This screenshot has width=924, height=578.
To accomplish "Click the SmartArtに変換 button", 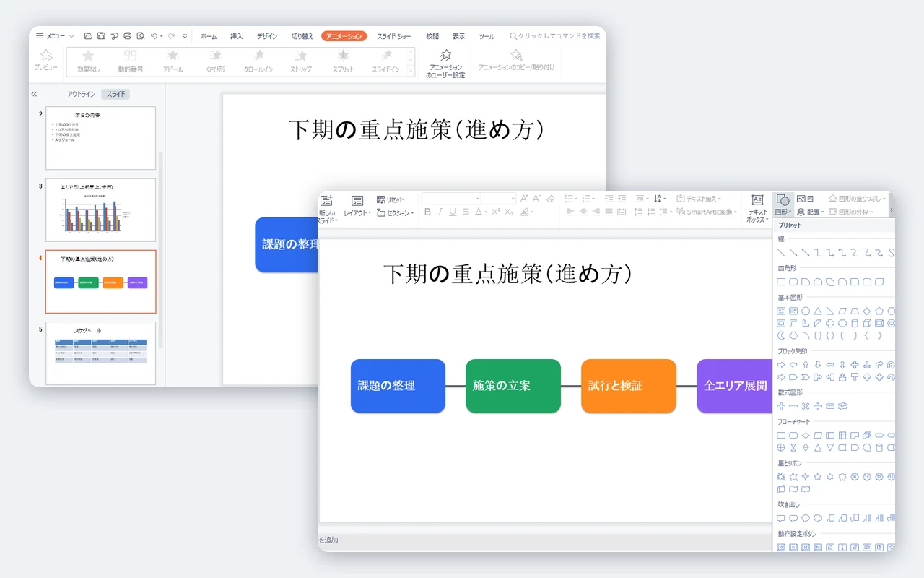I will [x=707, y=212].
